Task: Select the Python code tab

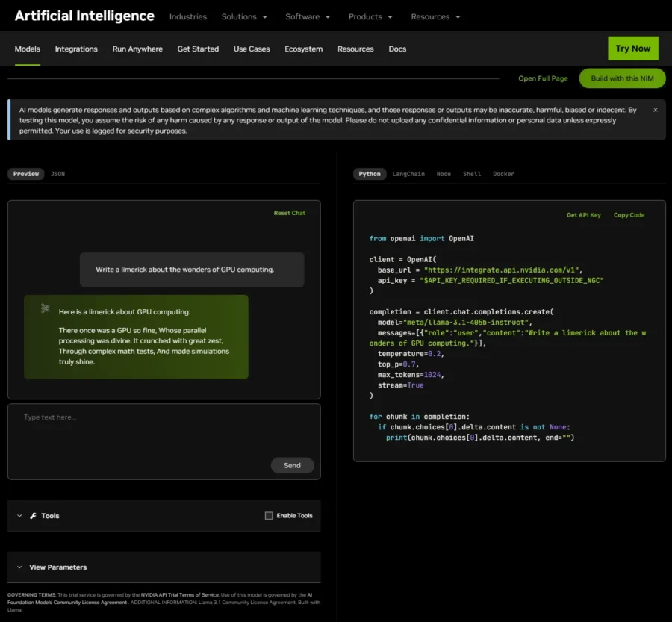Action: pyautogui.click(x=370, y=174)
